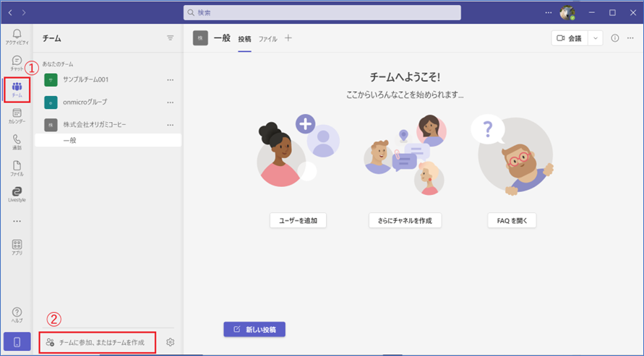Screen dimensions: 644x356
Task: Click the 新しい投稿 button
Action: click(254, 329)
